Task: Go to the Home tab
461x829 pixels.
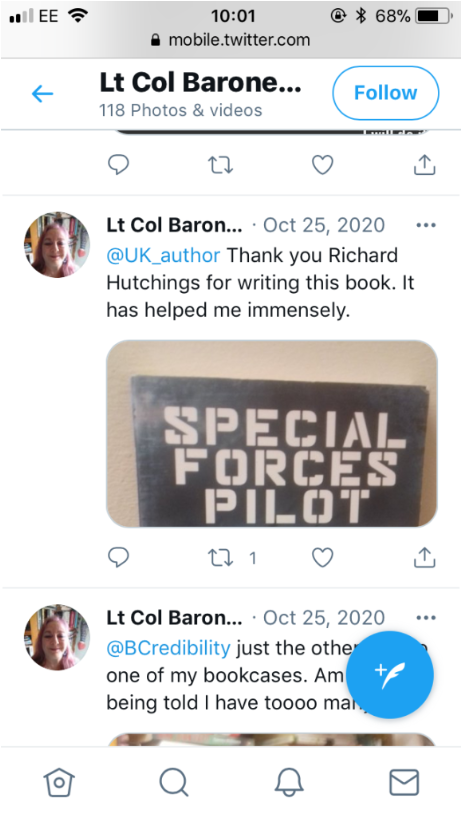Action: pos(59,782)
